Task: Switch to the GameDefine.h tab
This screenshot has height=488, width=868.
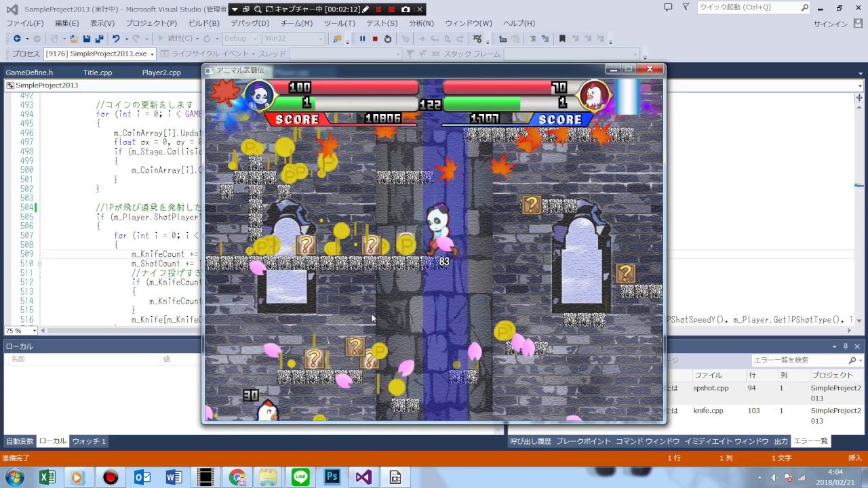Action: coord(29,73)
